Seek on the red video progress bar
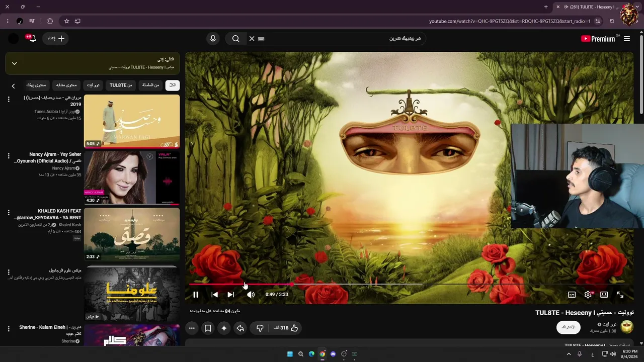This screenshot has height=362, width=644. [x=410, y=285]
